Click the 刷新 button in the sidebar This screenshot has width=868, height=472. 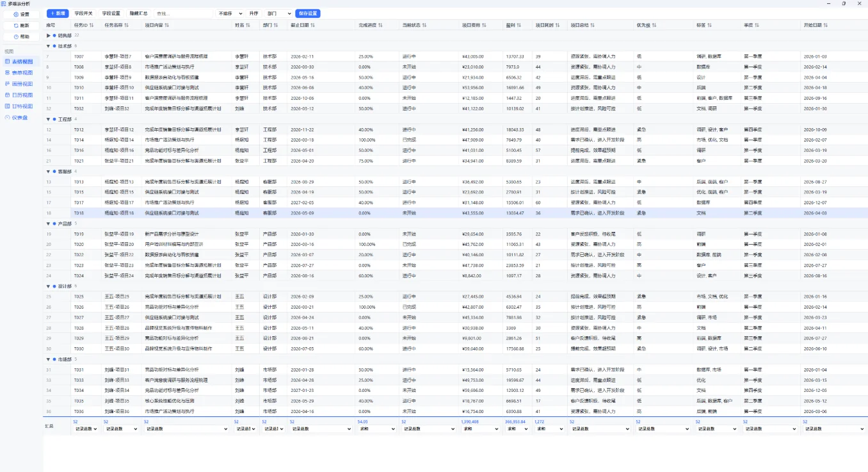pos(21,26)
